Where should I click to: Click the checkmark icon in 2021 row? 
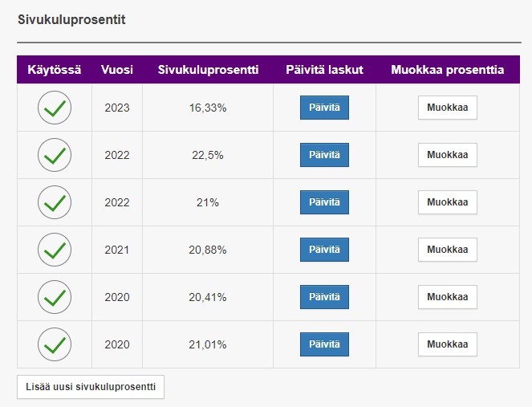pyautogui.click(x=55, y=250)
